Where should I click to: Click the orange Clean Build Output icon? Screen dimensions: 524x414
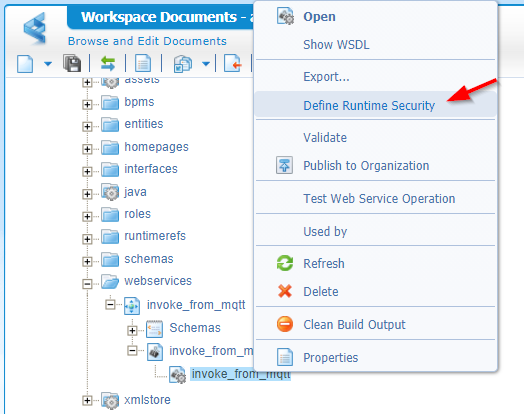[285, 324]
